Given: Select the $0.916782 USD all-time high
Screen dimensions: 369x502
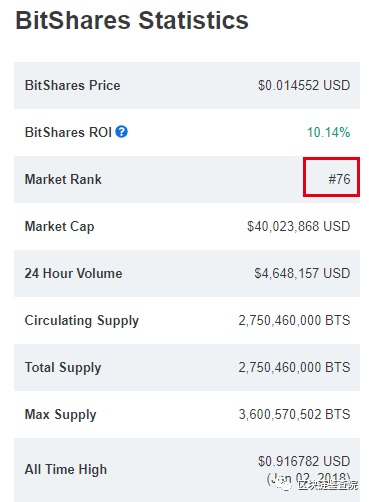Looking at the screenshot, I should 304,461.
